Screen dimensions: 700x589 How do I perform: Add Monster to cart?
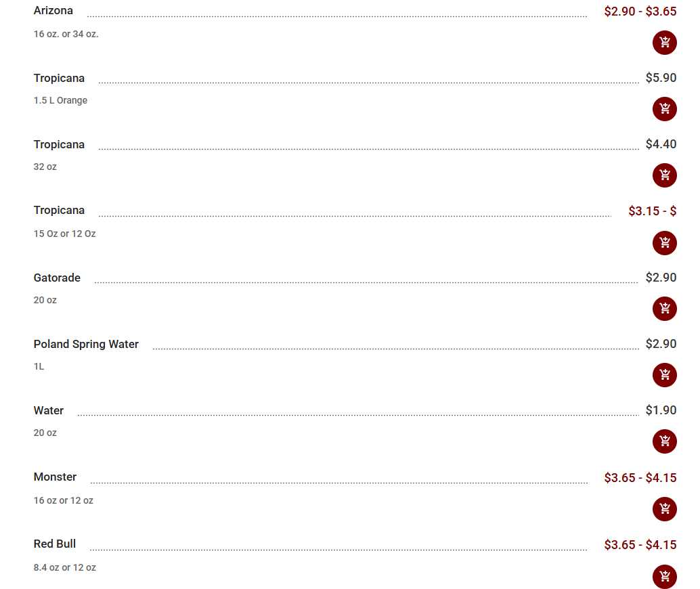(664, 509)
